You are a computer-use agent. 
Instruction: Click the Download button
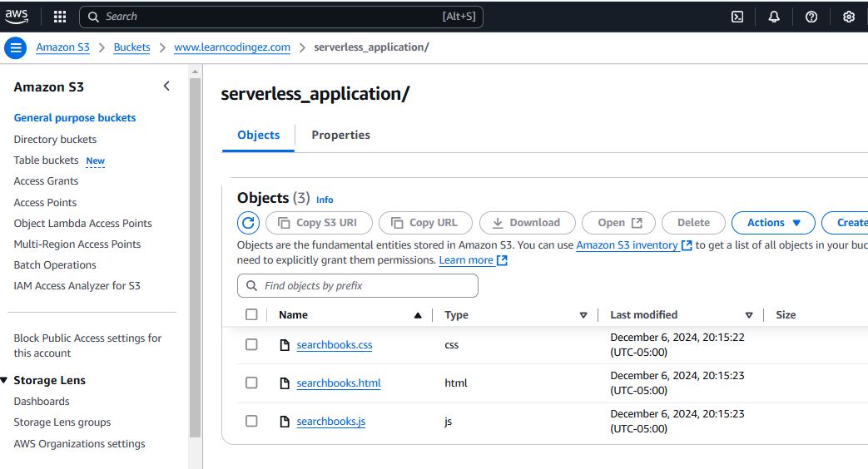pos(527,222)
